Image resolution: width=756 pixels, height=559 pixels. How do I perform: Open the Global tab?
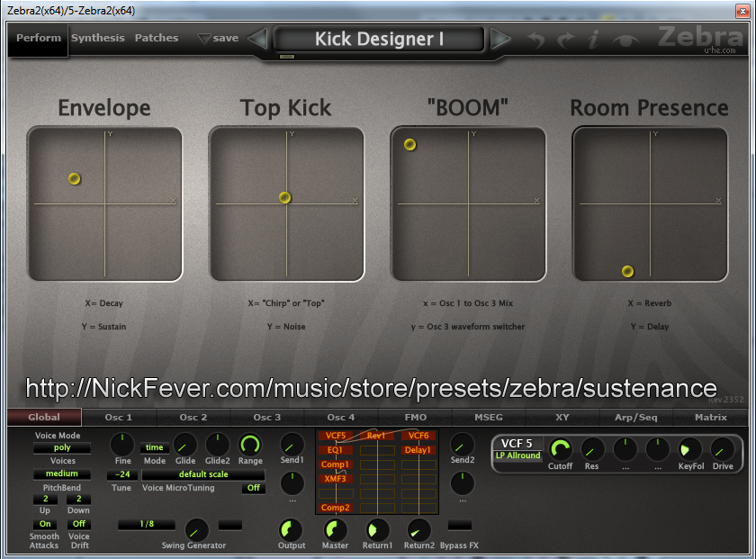tap(44, 417)
